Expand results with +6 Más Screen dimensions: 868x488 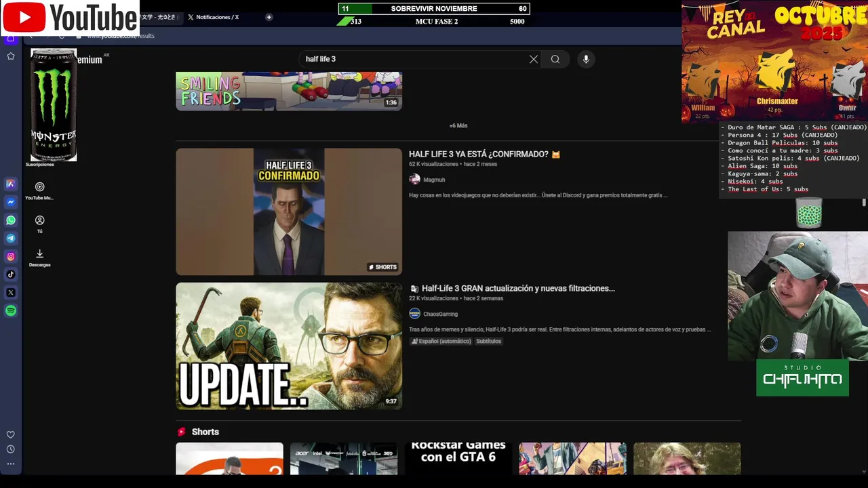458,125
